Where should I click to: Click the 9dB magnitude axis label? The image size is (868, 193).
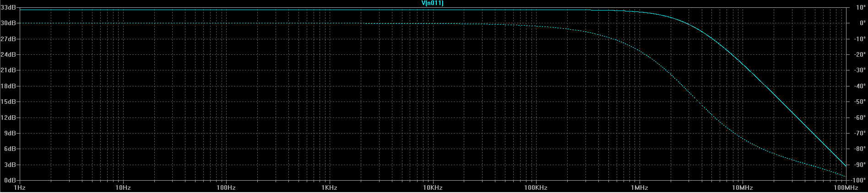click(x=10, y=134)
